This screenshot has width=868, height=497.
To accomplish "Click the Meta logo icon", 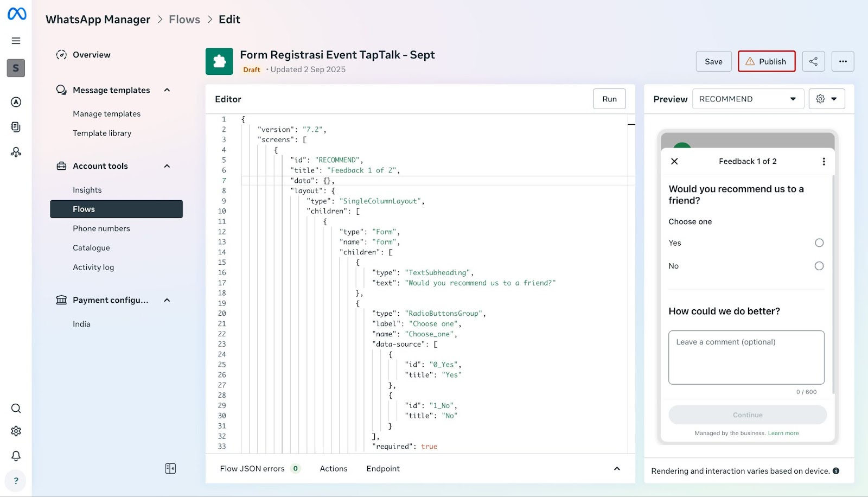I will click(x=16, y=14).
